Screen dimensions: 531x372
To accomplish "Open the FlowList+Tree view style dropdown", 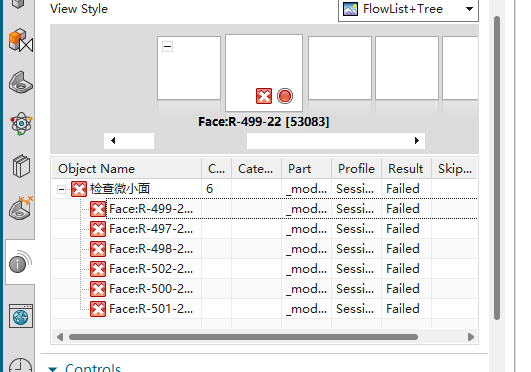I will (x=408, y=9).
